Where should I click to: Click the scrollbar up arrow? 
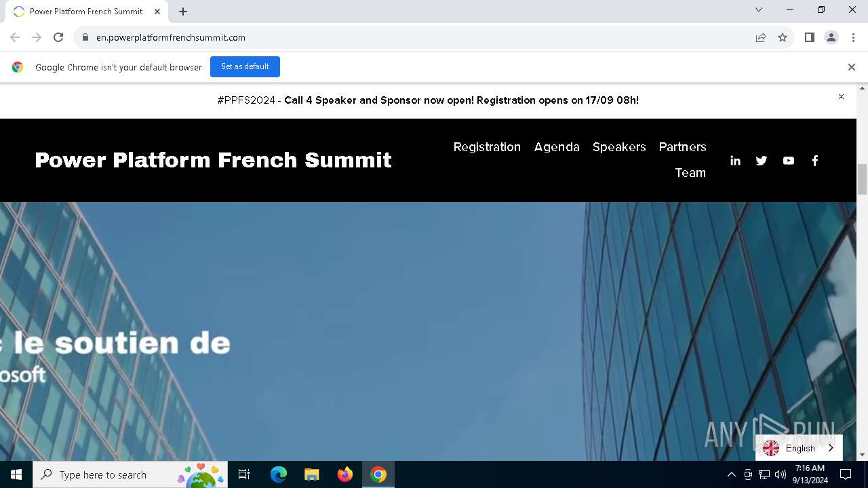coord(863,88)
